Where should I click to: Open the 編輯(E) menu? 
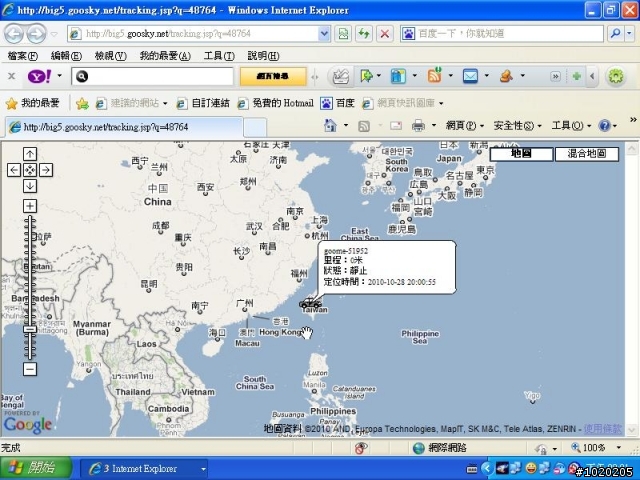[x=66, y=56]
